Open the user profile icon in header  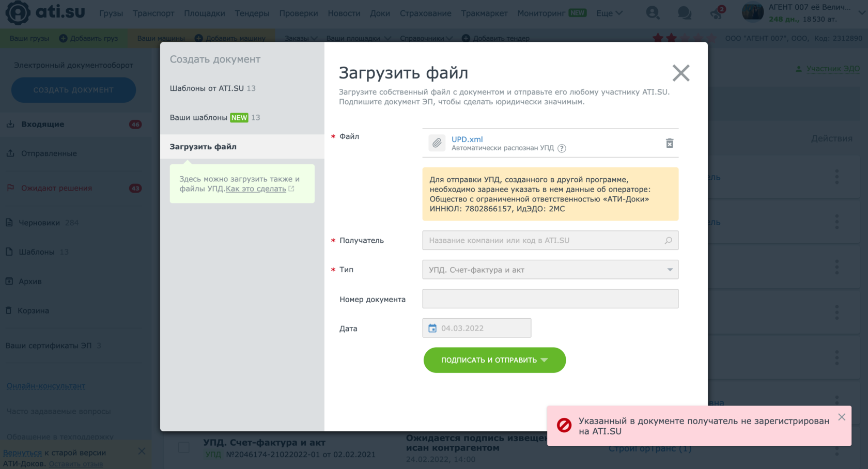click(x=653, y=13)
